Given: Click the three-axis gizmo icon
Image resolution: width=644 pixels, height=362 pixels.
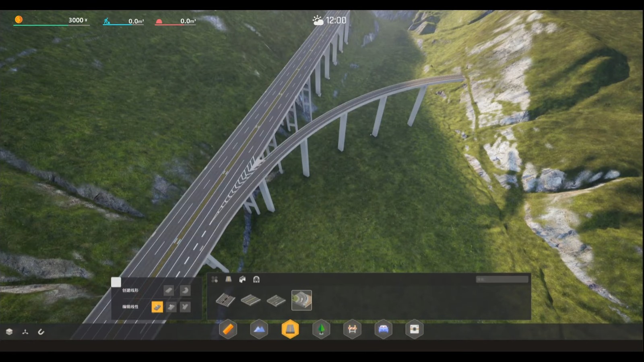Looking at the screenshot, I should click(25, 332).
